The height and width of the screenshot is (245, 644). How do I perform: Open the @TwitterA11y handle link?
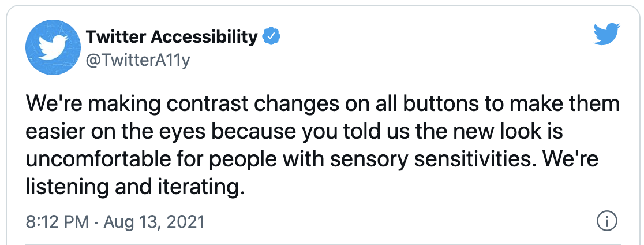(138, 61)
